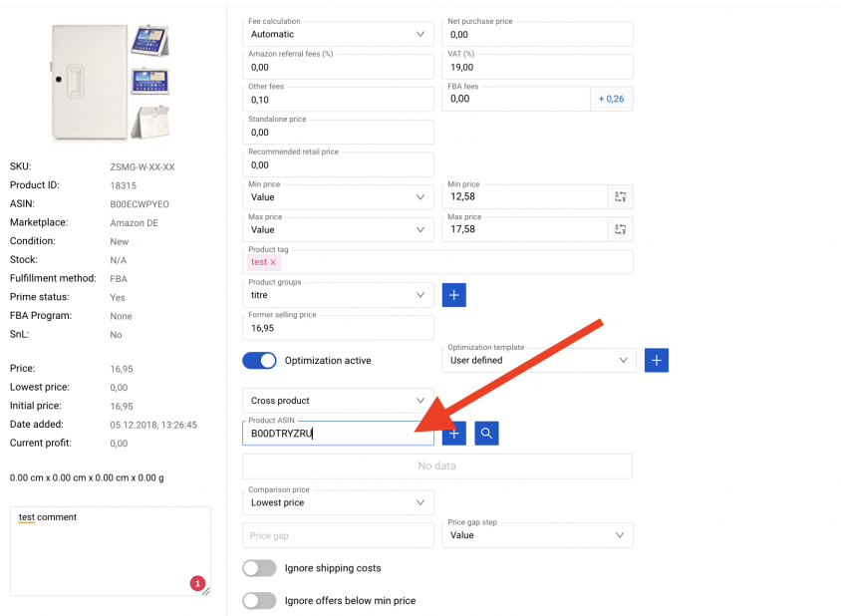Click the Min price calculator icon

click(x=620, y=197)
